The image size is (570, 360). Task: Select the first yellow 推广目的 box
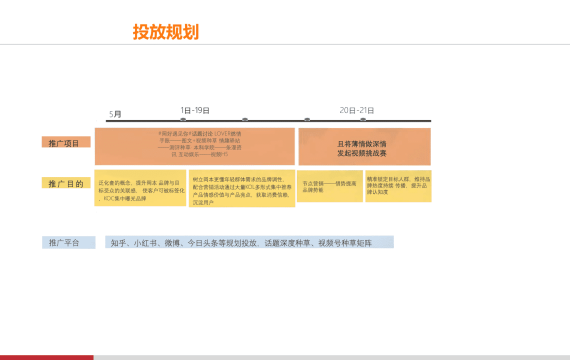coord(140,188)
